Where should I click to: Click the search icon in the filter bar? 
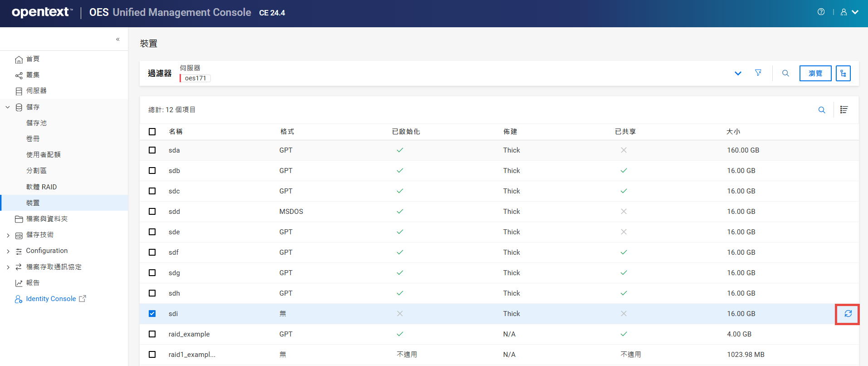[785, 73]
